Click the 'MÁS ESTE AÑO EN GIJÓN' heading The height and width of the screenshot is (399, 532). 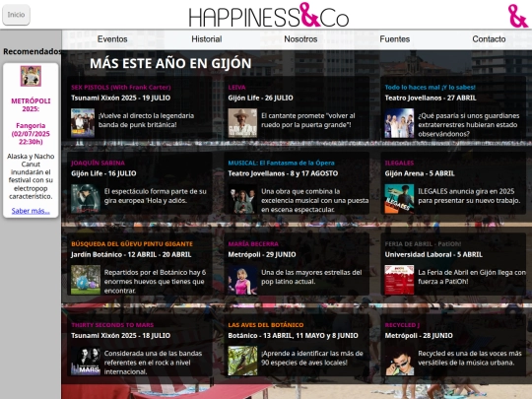170,63
